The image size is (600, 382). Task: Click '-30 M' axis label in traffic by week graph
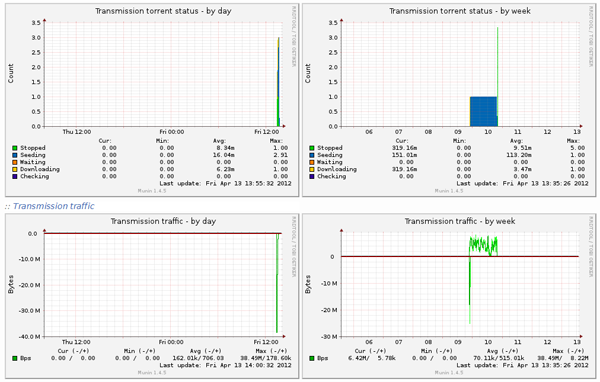click(x=329, y=337)
